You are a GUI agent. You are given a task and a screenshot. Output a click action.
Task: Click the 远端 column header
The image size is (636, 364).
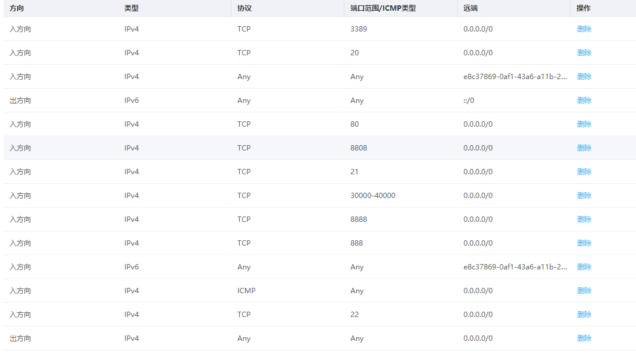(x=471, y=9)
